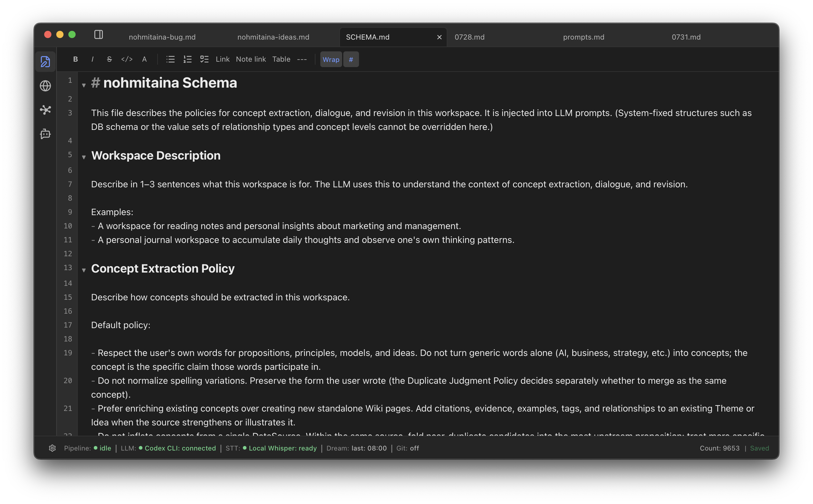
Task: Insert a horizontal rule (---)
Action: click(302, 59)
